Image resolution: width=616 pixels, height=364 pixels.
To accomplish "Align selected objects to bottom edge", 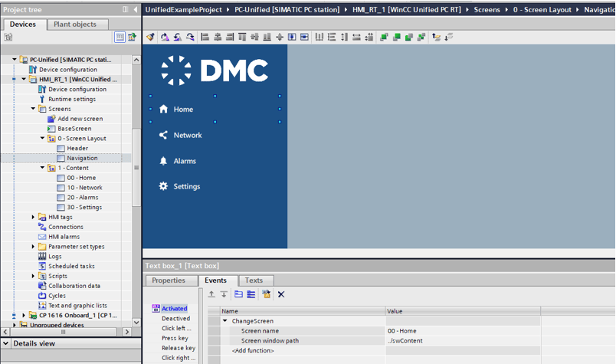I will click(267, 37).
